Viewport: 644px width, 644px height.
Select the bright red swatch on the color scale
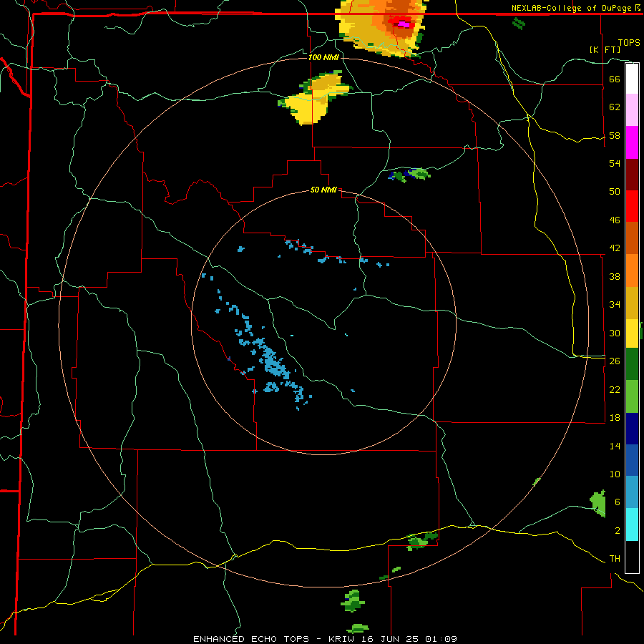[632, 206]
